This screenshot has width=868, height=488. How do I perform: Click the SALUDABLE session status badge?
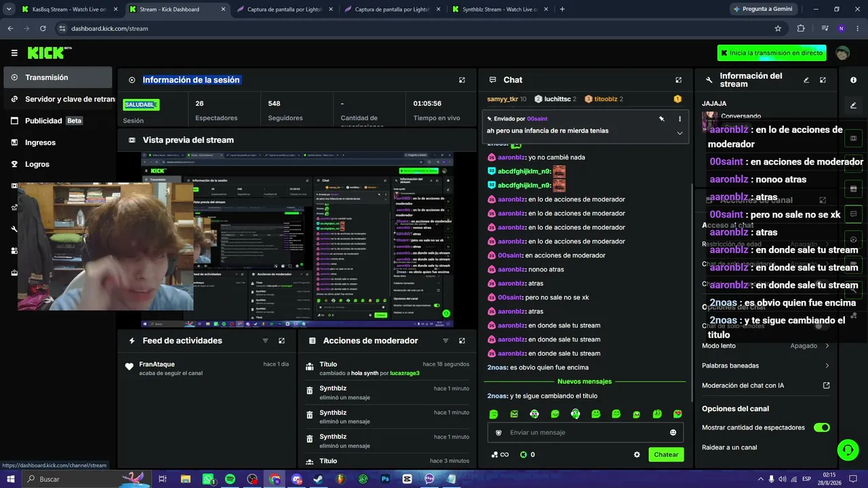tap(141, 104)
